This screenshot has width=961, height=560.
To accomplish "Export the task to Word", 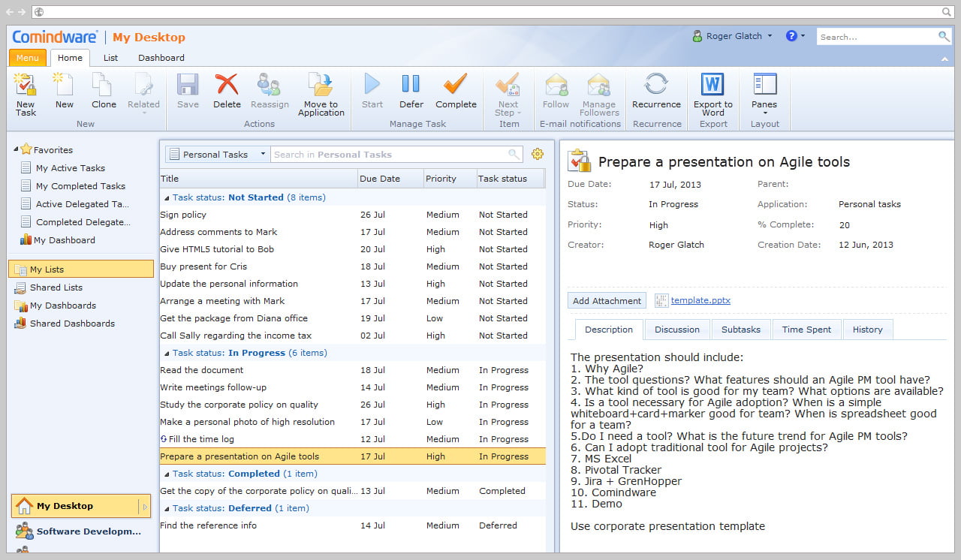I will (x=712, y=94).
